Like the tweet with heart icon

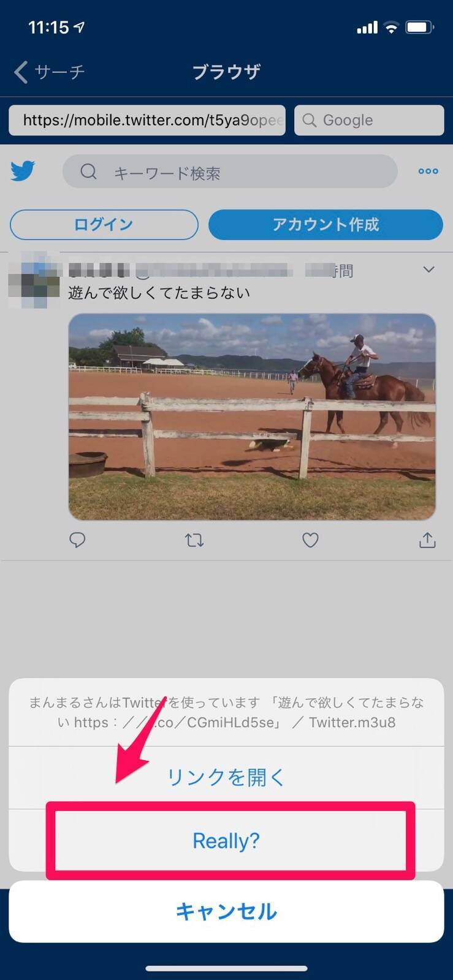311,540
